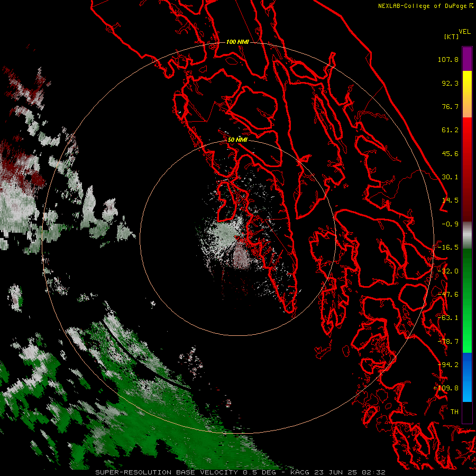Click the 30.1 velocity scale value
The width and height of the screenshot is (476, 476).
(x=450, y=177)
